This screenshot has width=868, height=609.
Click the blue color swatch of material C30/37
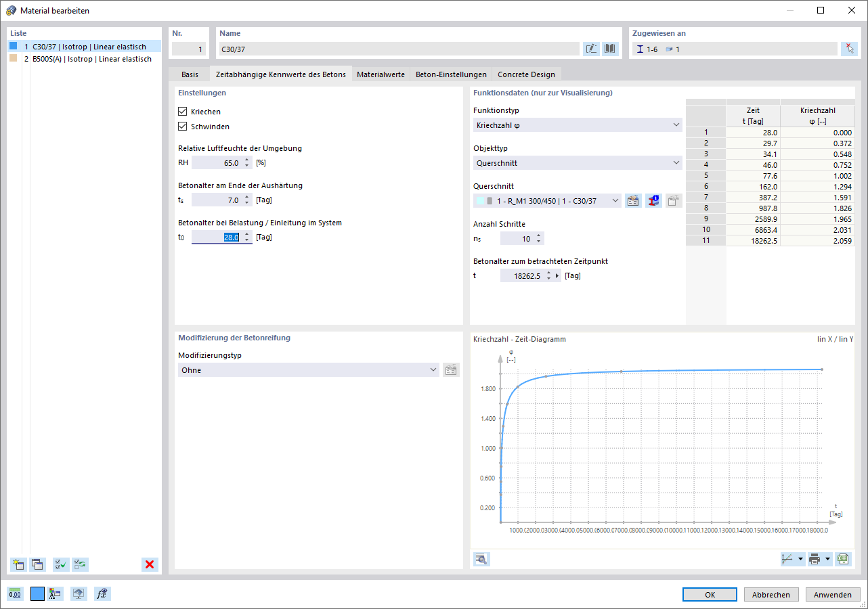coord(14,46)
